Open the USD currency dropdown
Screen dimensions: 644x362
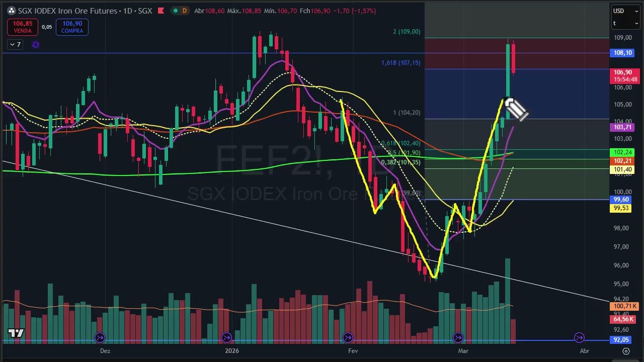click(x=625, y=11)
